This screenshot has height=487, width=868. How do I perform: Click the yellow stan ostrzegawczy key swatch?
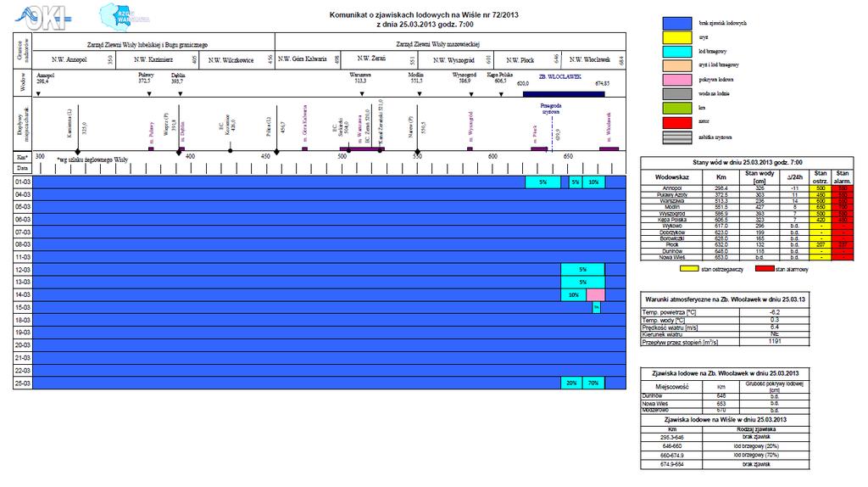(x=689, y=269)
